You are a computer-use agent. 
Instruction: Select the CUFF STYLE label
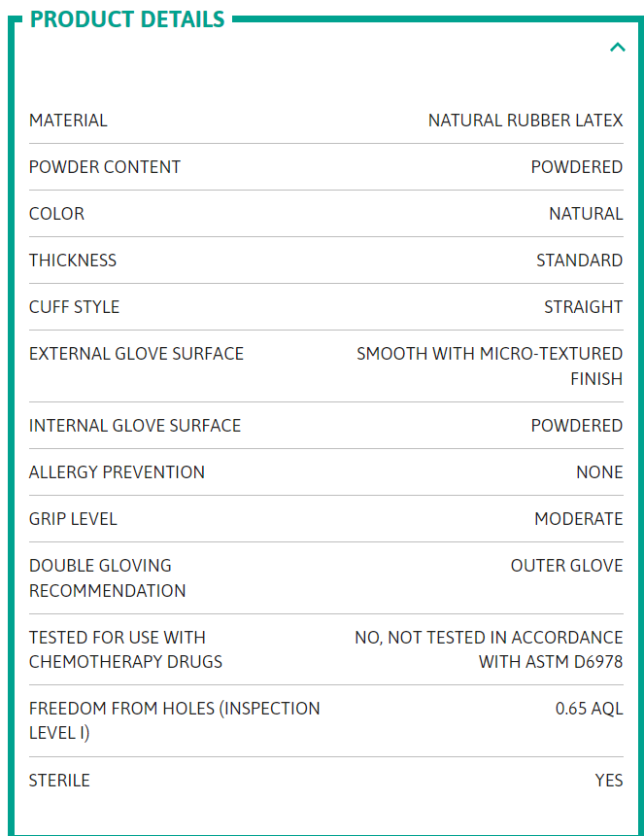(x=75, y=307)
